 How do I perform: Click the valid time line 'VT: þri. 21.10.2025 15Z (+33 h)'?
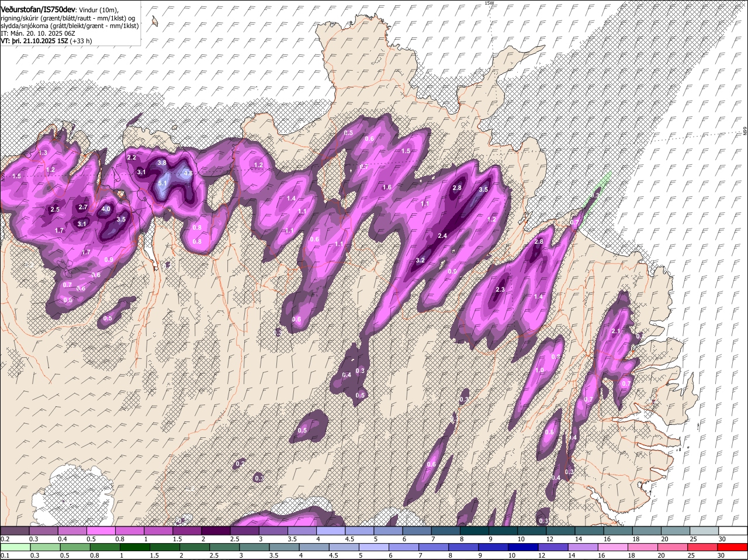[46, 42]
